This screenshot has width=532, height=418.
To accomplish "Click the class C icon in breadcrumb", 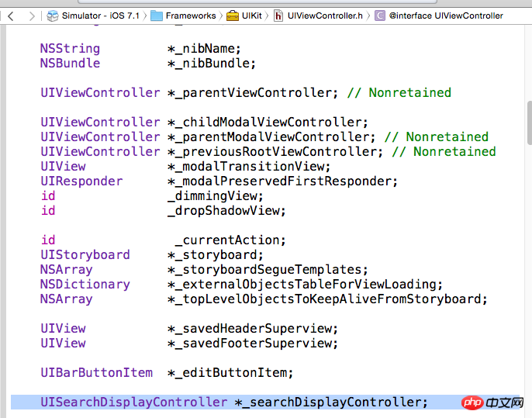I will click(x=380, y=16).
